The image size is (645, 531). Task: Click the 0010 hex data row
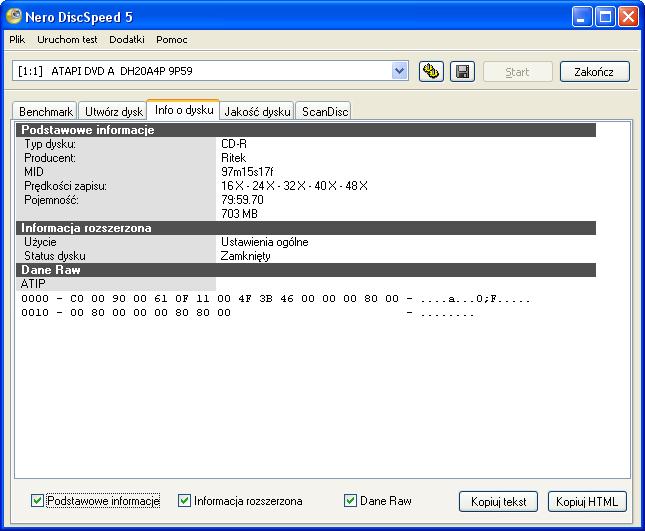click(248, 313)
